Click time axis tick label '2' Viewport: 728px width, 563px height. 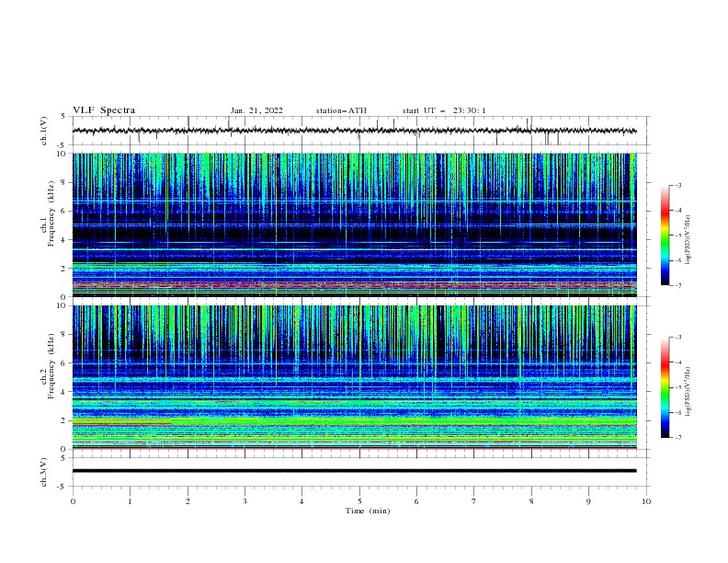coord(188,501)
